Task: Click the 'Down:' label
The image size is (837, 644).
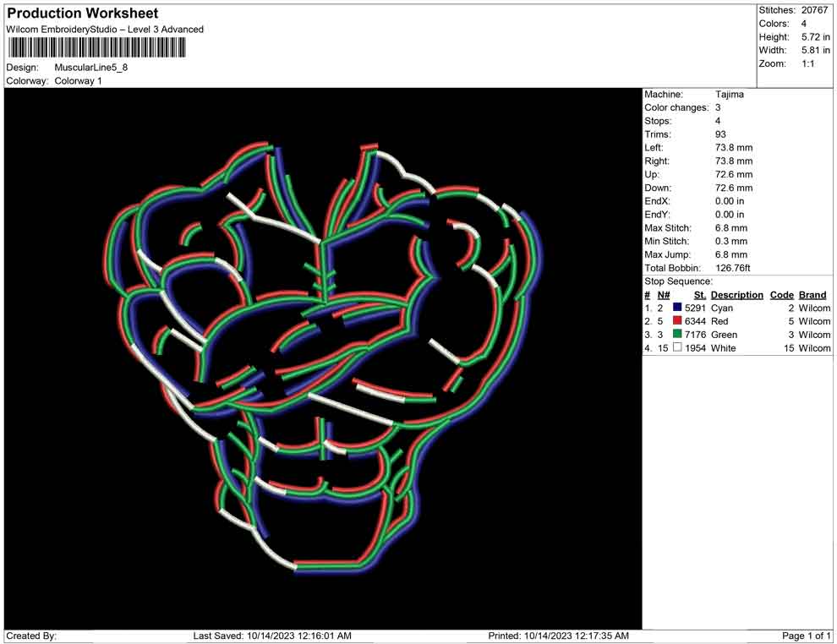Action: tap(658, 188)
